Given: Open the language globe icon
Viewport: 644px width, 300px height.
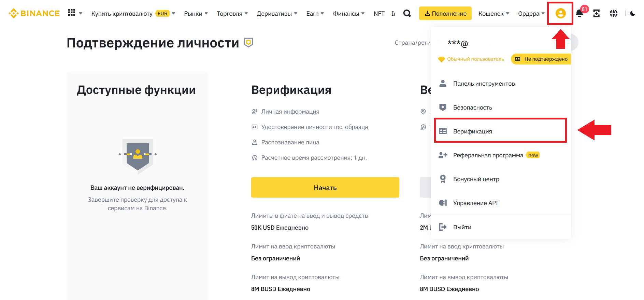Looking at the screenshot, I should point(614,13).
